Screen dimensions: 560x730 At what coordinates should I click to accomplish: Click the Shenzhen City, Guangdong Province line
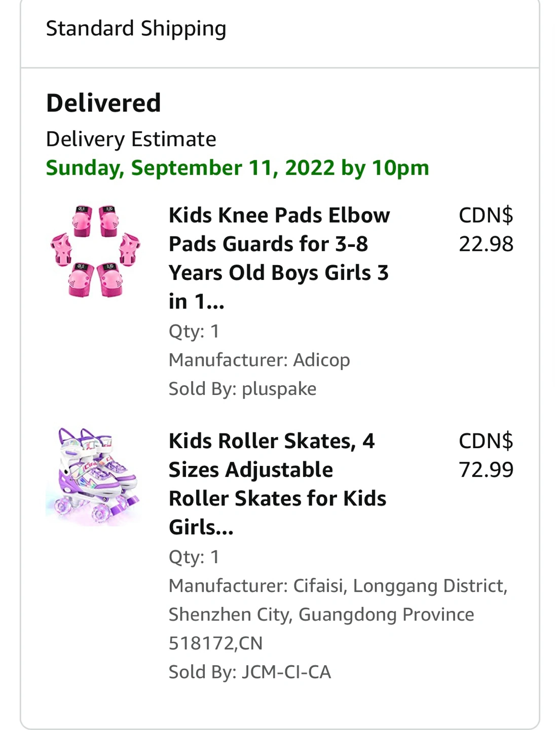click(x=321, y=614)
